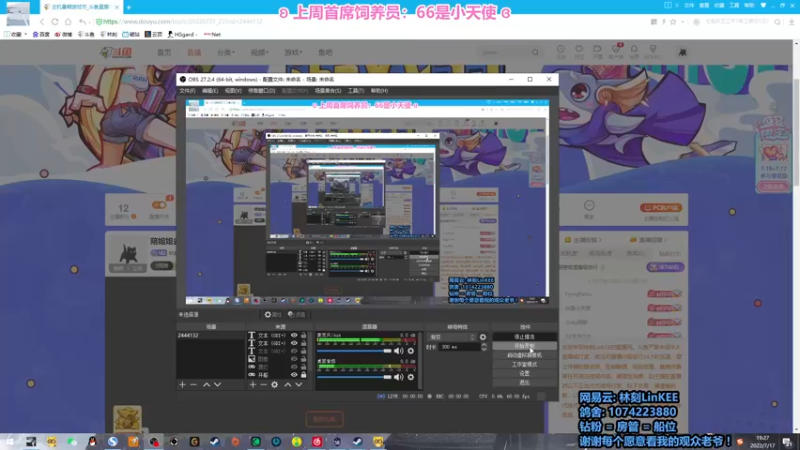Open the QQ penguin icon on the taskbar

click(x=92, y=441)
